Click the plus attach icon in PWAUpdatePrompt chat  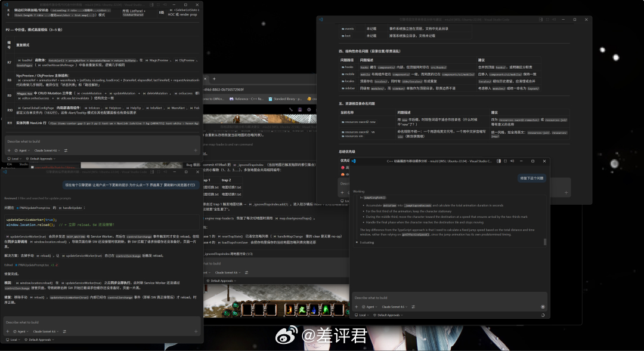[8, 331]
